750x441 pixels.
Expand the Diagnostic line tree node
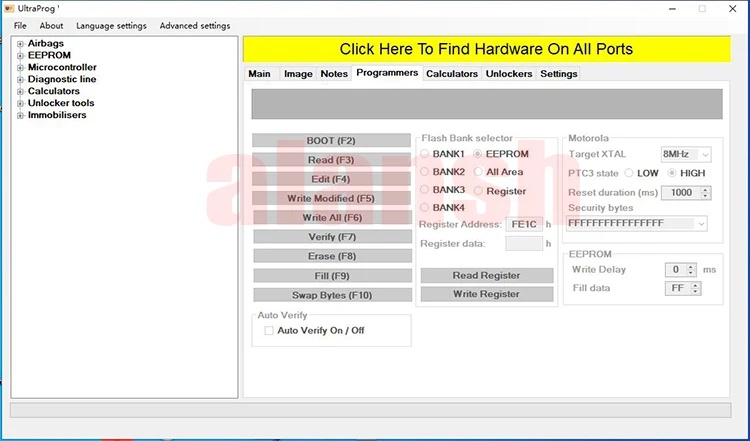coord(20,80)
